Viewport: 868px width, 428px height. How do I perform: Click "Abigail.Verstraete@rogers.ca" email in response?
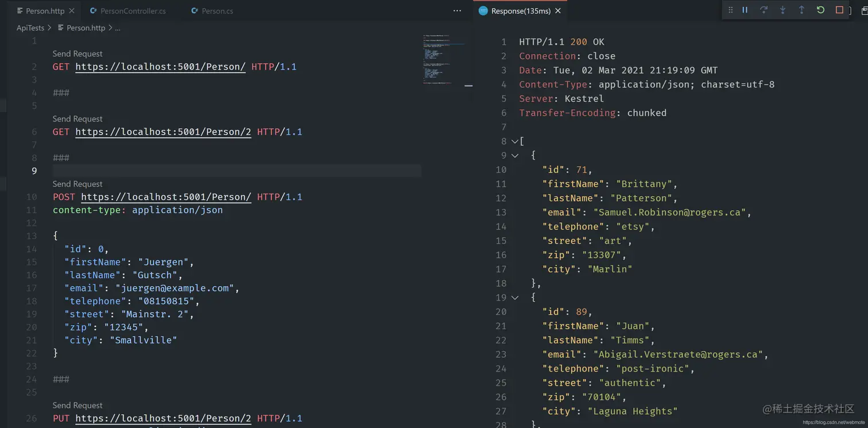coord(678,354)
